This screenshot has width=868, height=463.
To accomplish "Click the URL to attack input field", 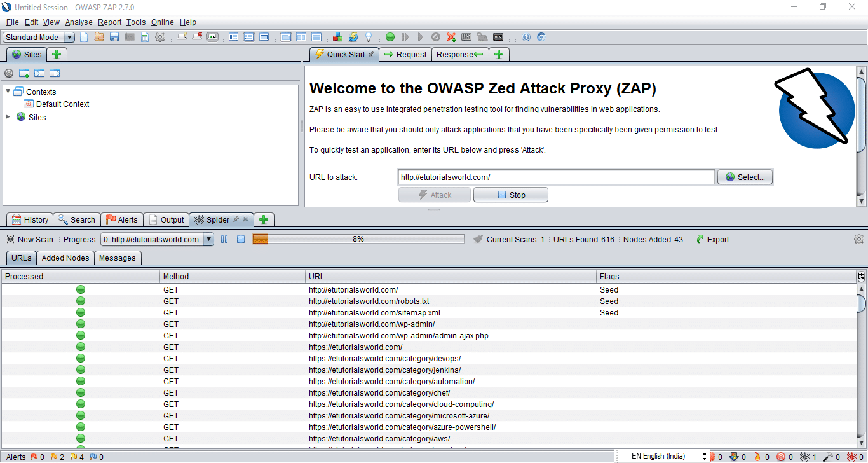I will (556, 177).
